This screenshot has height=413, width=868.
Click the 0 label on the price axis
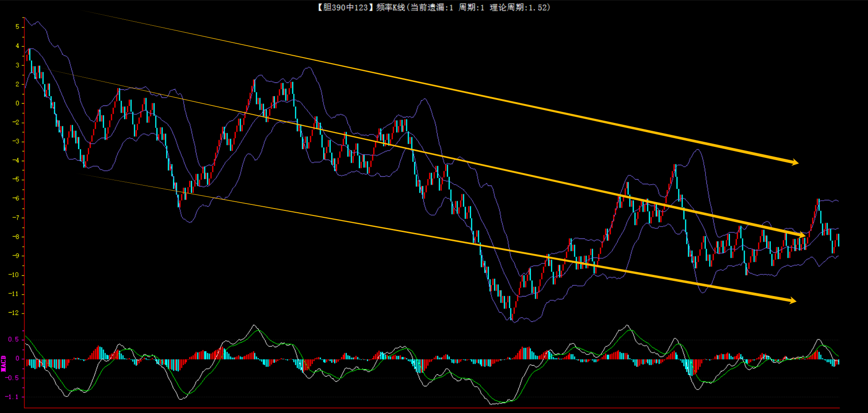click(17, 103)
